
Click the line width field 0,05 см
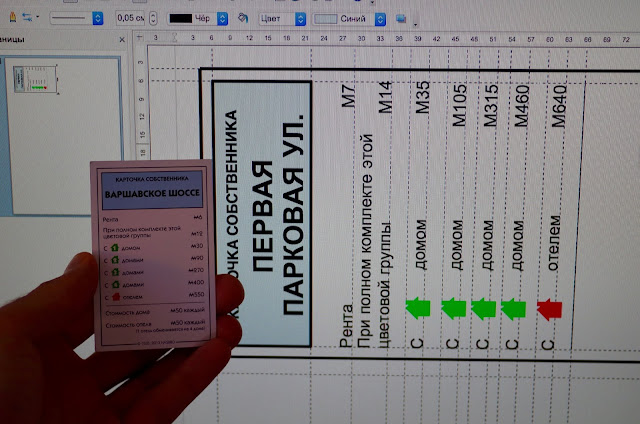pyautogui.click(x=130, y=18)
